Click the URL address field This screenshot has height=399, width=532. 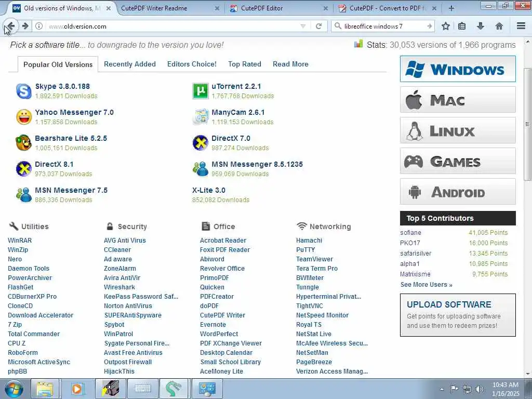pyautogui.click(x=173, y=26)
